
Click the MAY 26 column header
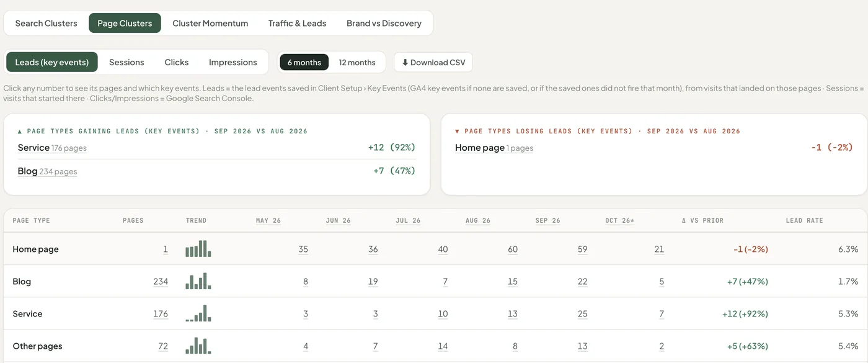pyautogui.click(x=268, y=220)
